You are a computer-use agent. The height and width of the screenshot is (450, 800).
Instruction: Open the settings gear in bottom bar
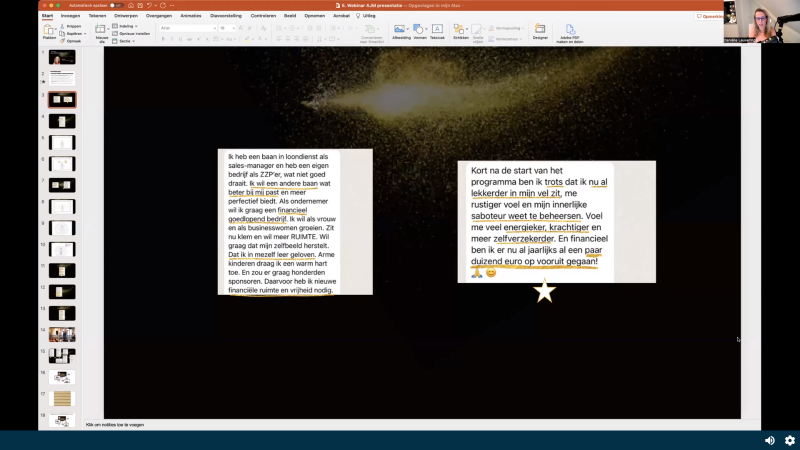(789, 440)
